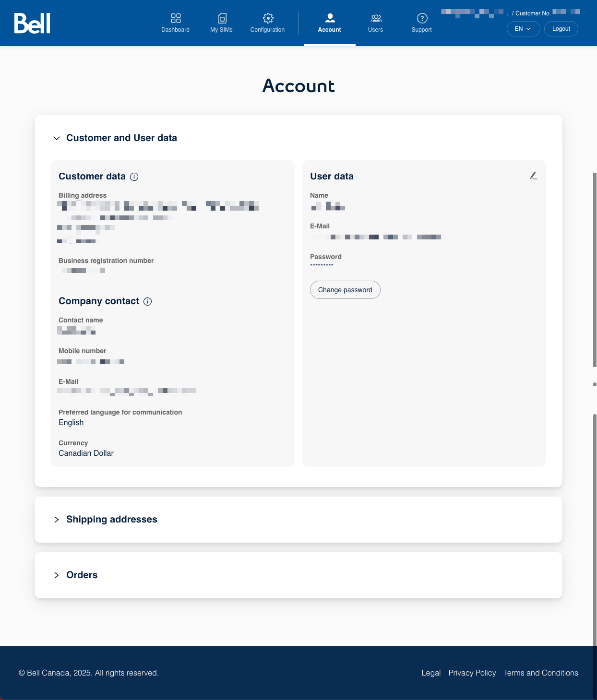Open the Dashboard icon in navigation
Viewport: 597px width, 700px height.
[x=176, y=18]
